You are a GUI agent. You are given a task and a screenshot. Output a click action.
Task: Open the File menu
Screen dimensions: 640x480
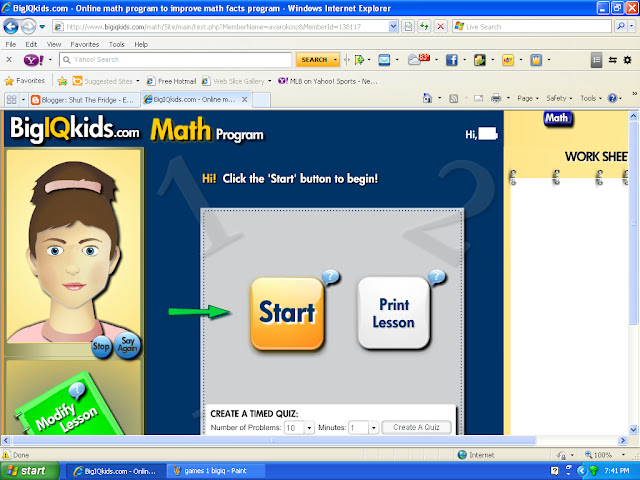pyautogui.click(x=11, y=44)
